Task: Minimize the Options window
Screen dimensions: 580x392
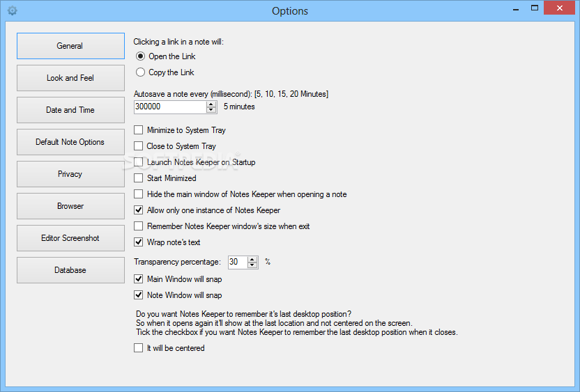Action: (516, 8)
